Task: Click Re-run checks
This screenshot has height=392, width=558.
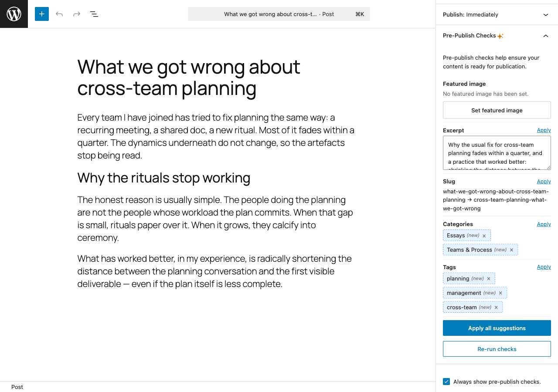Action: [497, 349]
